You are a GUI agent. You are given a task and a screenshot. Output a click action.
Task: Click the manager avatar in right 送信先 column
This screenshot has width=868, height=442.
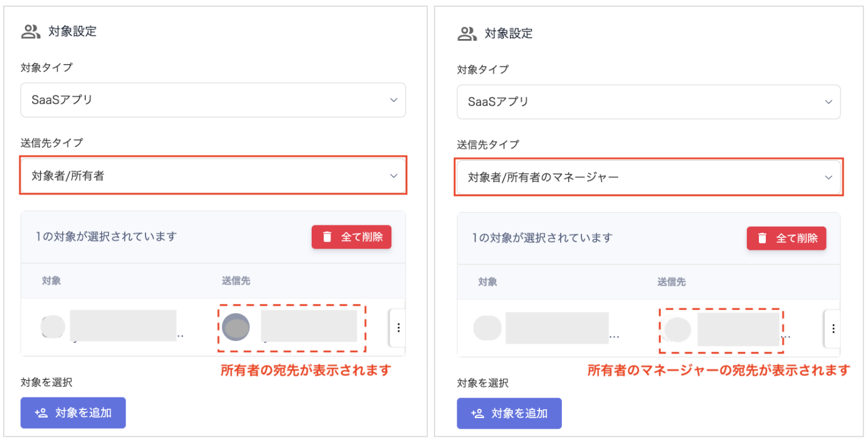(x=678, y=329)
